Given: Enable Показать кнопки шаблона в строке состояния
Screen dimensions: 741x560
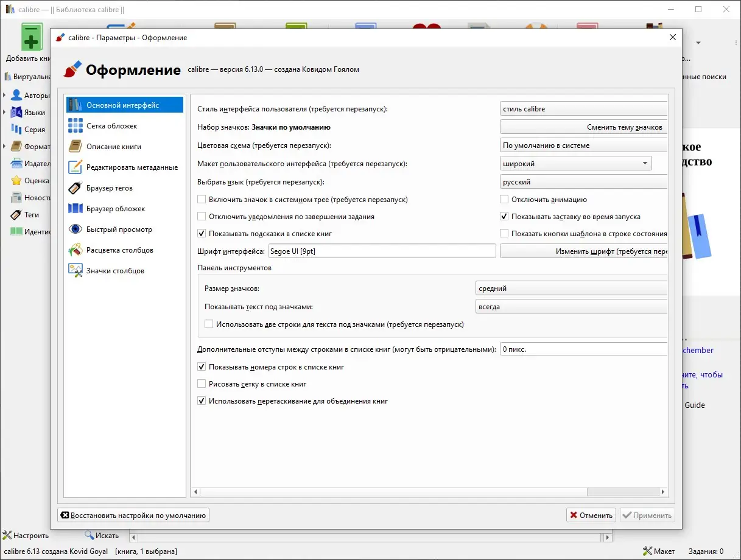Looking at the screenshot, I should click(504, 234).
